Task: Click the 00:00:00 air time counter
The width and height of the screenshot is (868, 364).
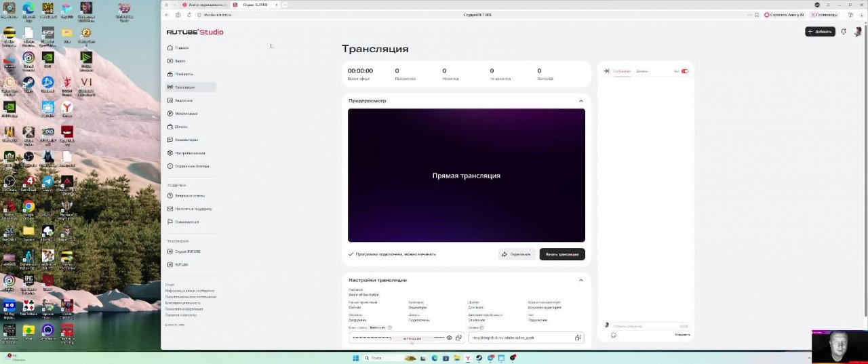Action: tap(360, 70)
